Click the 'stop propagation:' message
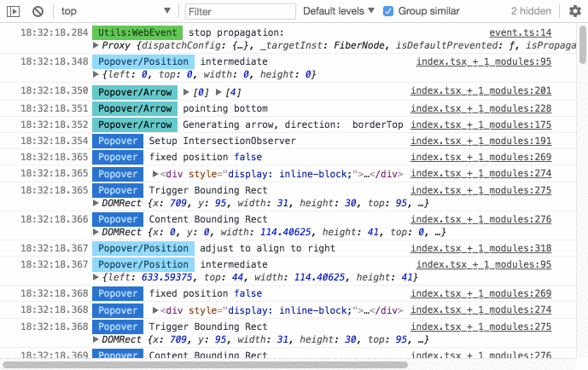Viewport: 588px width, 370px height. (x=236, y=32)
